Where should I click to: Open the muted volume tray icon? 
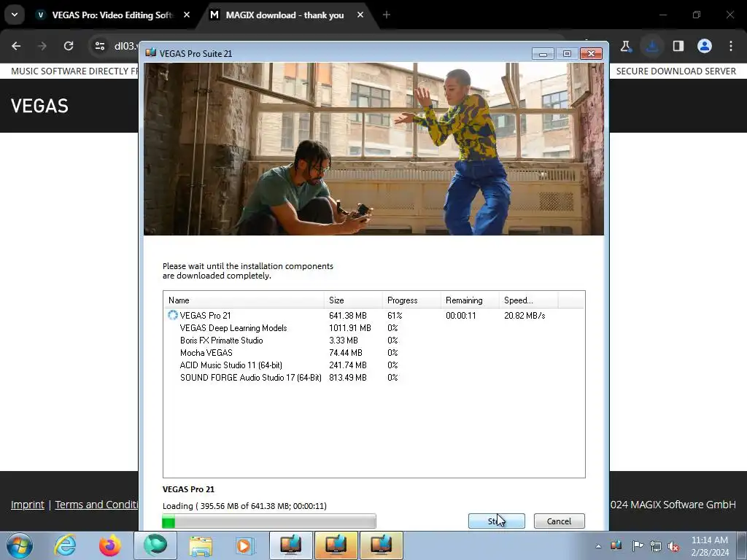tap(673, 546)
